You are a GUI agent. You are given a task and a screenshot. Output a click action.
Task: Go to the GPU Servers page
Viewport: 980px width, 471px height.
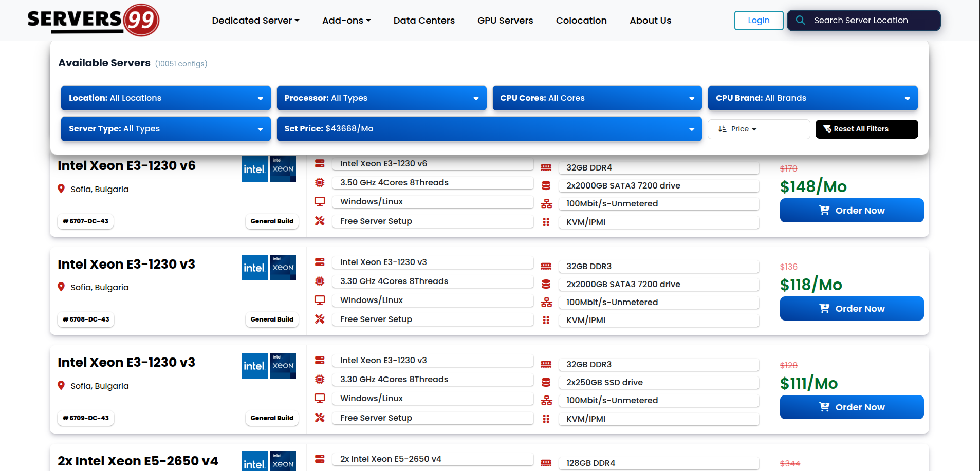pos(505,21)
